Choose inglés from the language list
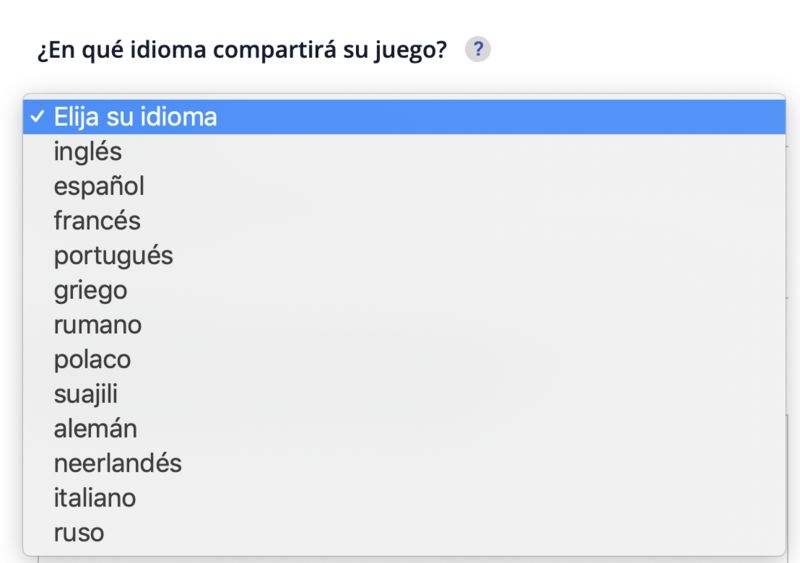 point(88,152)
